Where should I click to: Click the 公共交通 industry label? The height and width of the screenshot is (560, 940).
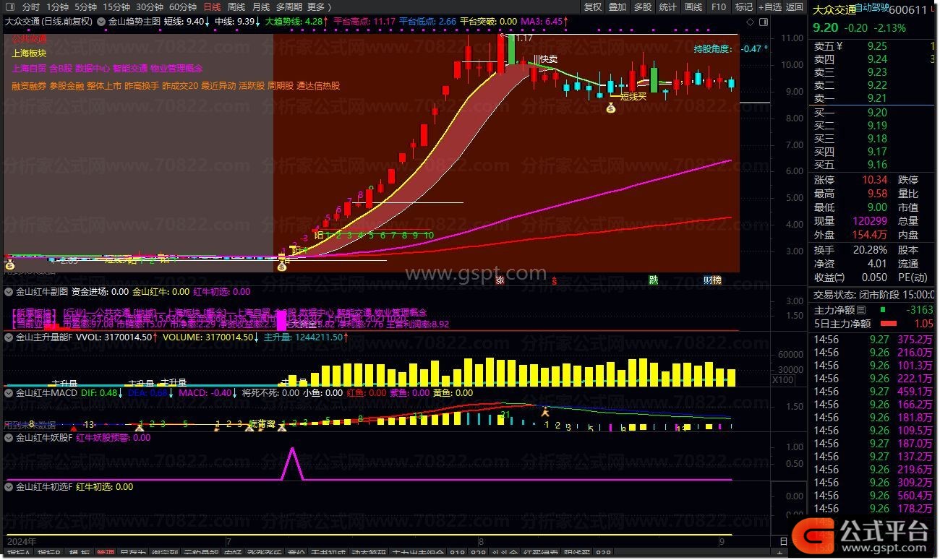30,38
